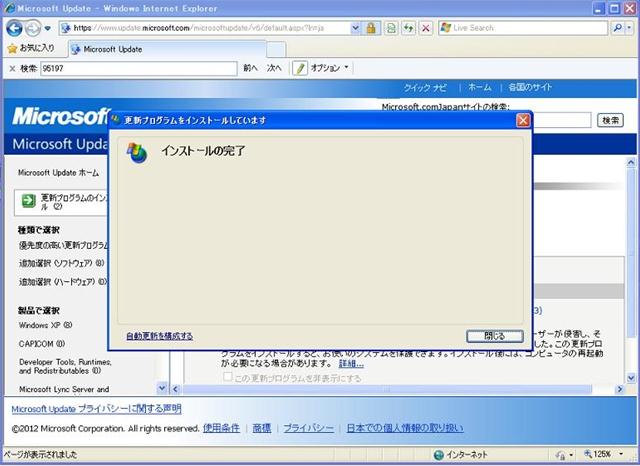The height and width of the screenshot is (466, 640).
Task: Expand the address bar dropdown arrow
Action: (355, 28)
